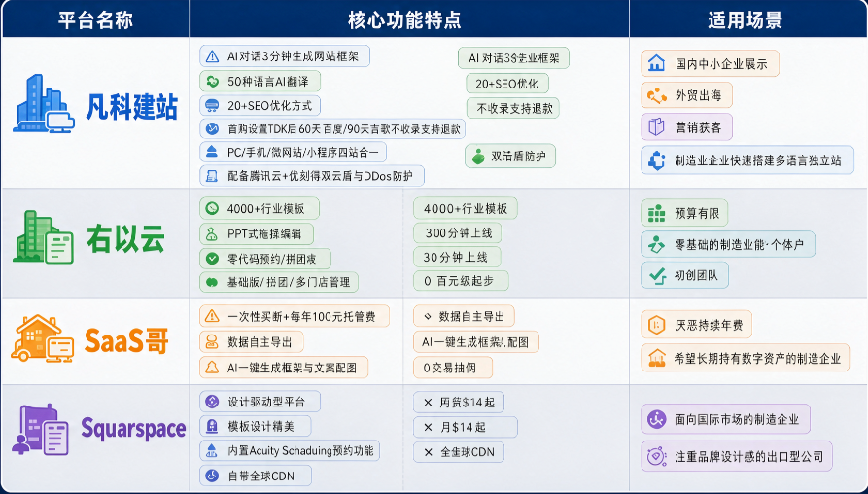Click the orange icon beside AI一键生成框架与文案配图
868x494 pixels.
tap(212, 368)
